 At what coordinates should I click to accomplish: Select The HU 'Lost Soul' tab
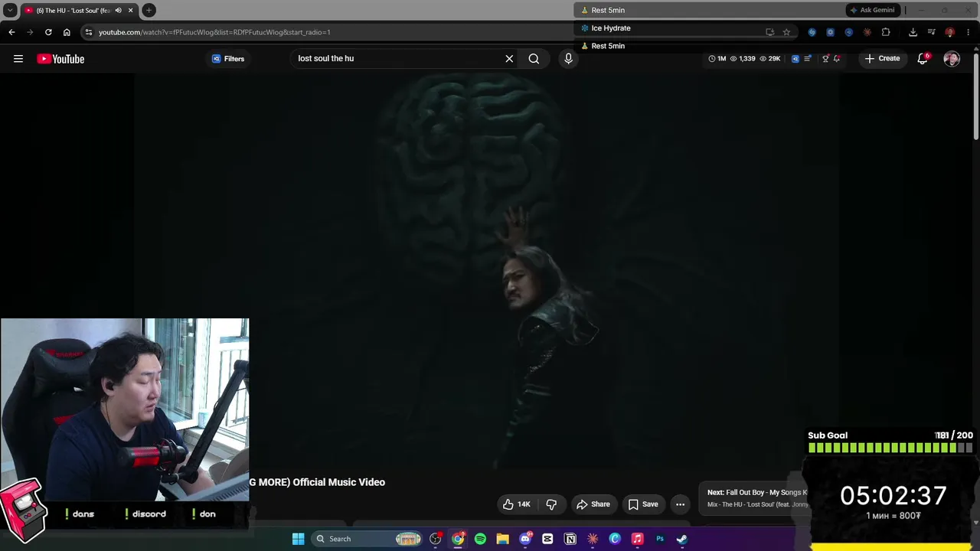coord(73,10)
